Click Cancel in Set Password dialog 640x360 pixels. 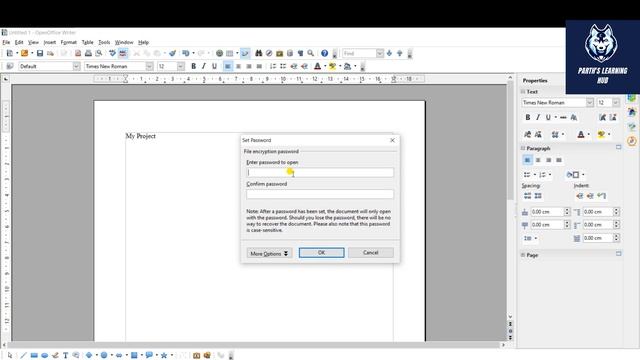(371, 253)
